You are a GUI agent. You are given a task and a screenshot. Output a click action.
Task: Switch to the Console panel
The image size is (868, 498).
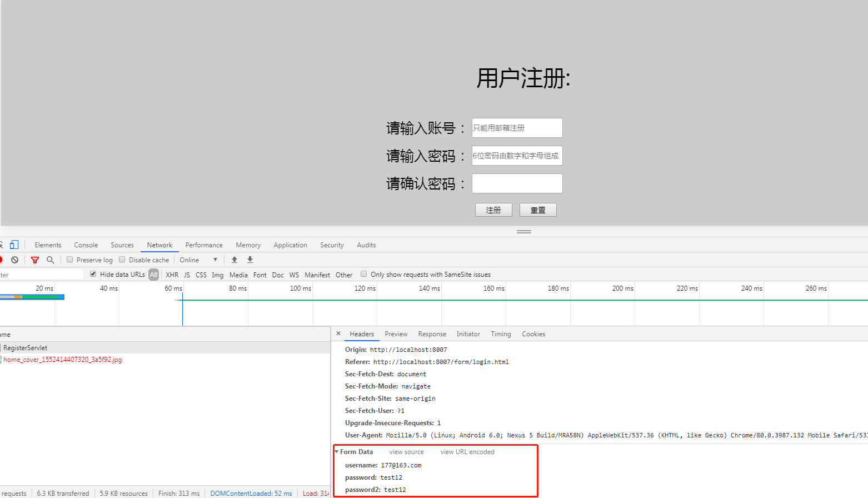pyautogui.click(x=86, y=245)
